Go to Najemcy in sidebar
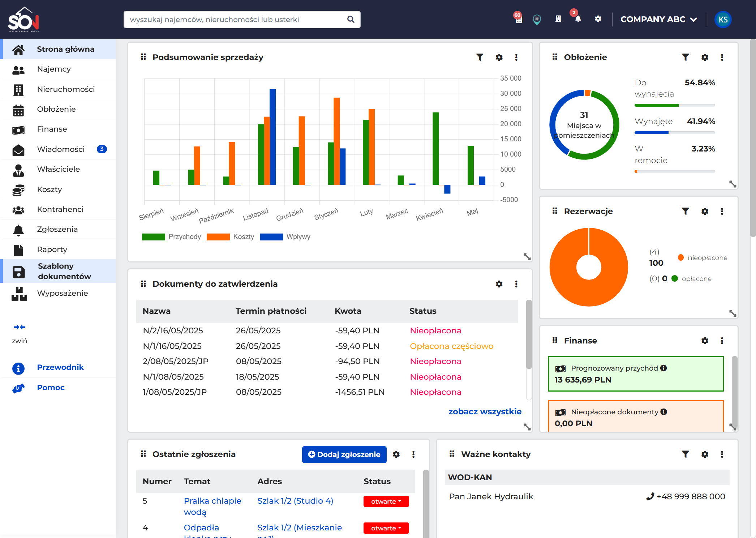The image size is (756, 538). click(58, 69)
